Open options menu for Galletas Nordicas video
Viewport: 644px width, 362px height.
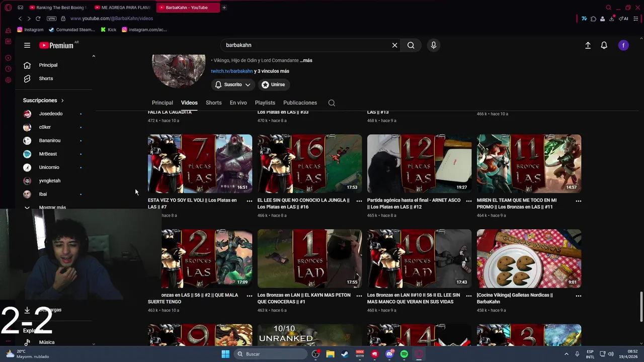tap(579, 296)
